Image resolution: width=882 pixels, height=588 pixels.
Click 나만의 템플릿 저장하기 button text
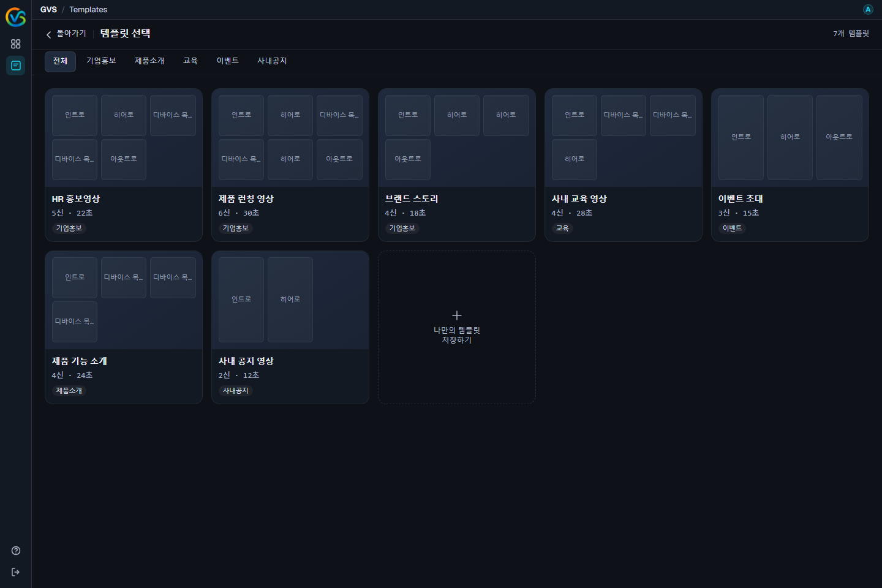tap(457, 335)
